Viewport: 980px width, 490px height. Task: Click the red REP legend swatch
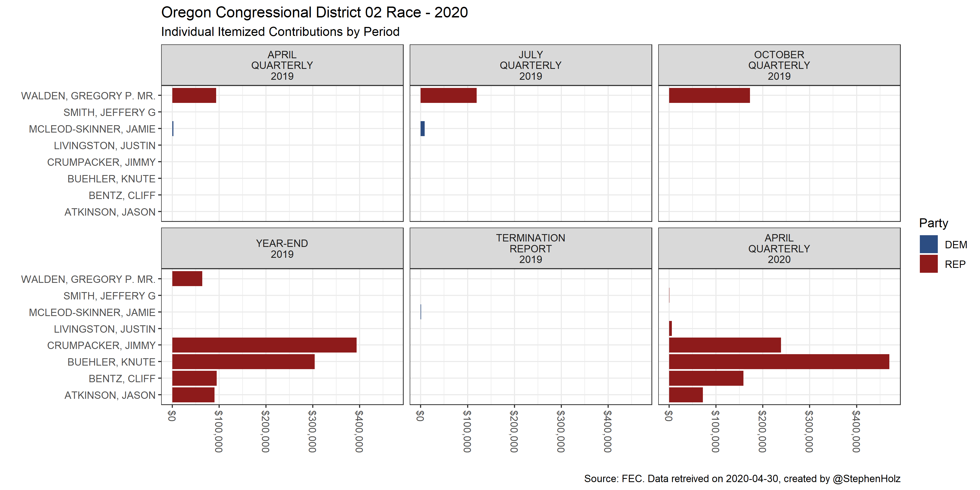pyautogui.click(x=928, y=264)
